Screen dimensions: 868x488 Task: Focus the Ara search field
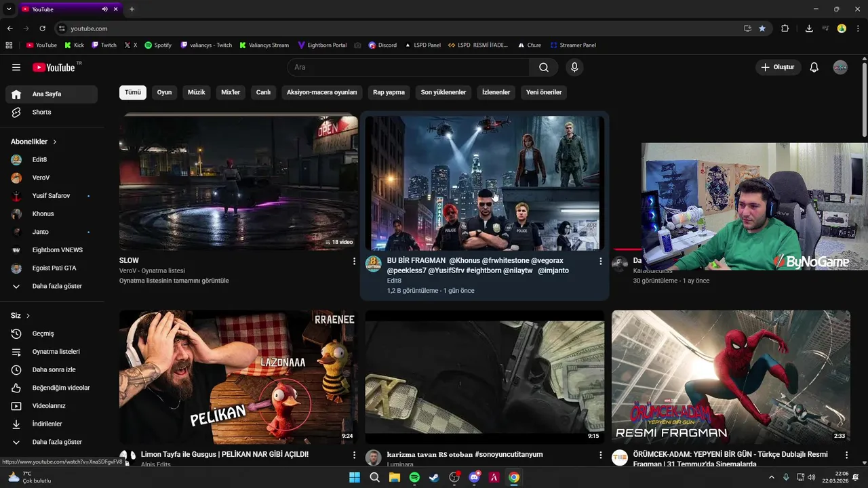[408, 67]
